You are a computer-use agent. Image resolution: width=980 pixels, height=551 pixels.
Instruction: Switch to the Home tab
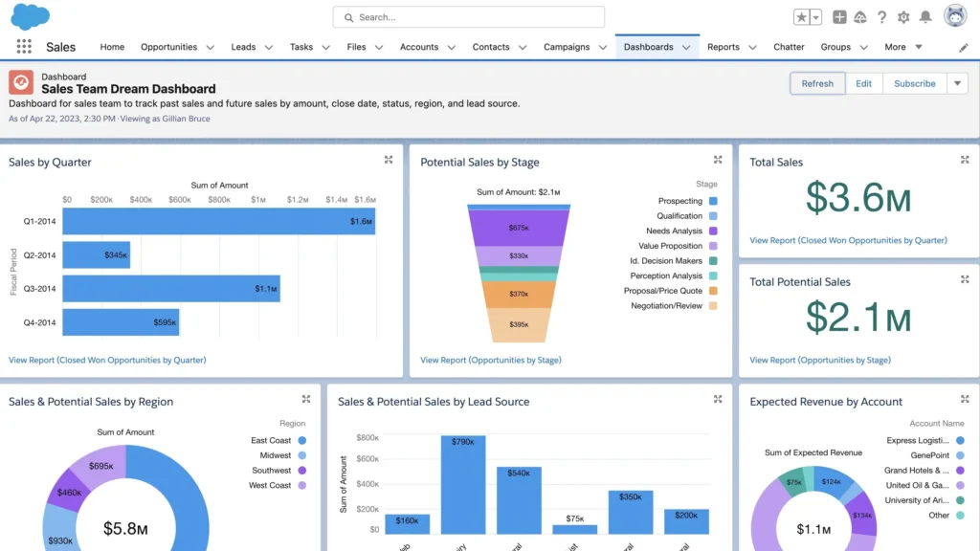click(x=112, y=46)
